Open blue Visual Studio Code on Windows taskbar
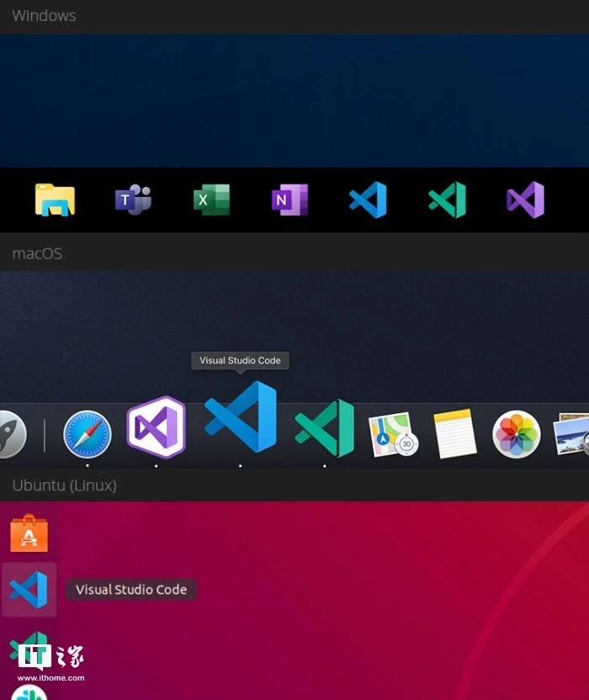This screenshot has height=700, width=589. (368, 200)
